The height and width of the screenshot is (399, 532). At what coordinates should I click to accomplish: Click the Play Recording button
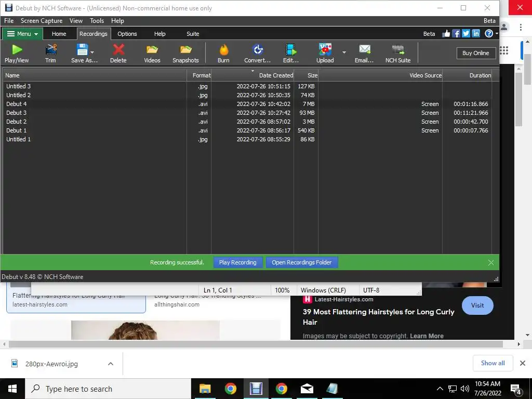click(238, 262)
